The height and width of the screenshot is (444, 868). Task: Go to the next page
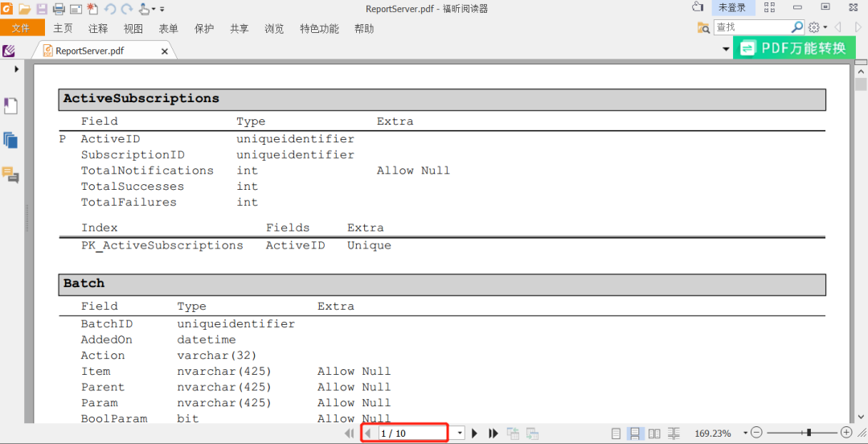point(474,433)
